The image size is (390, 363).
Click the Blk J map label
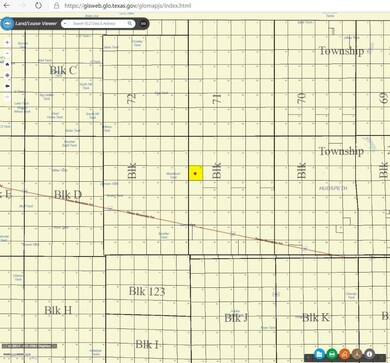236,318
